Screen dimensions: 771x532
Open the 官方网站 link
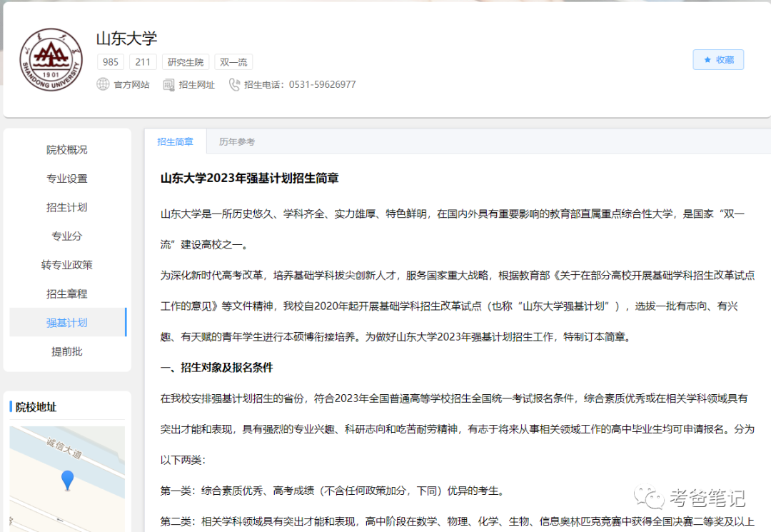131,84
